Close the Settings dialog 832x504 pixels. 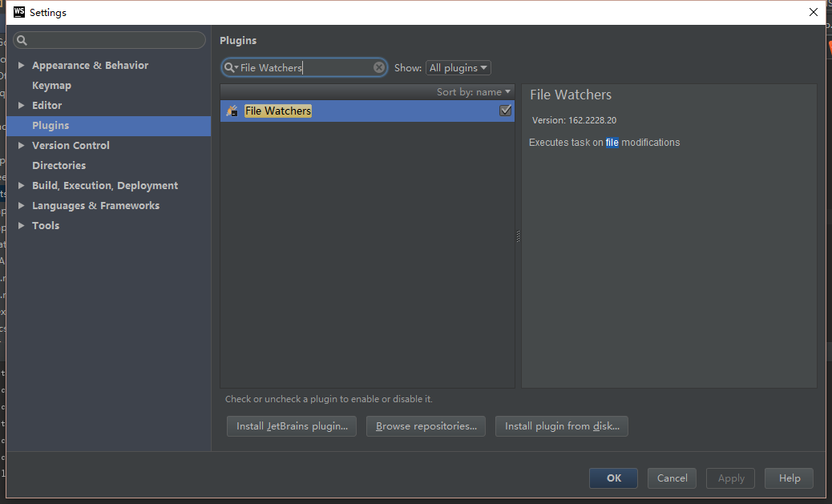[x=813, y=12]
